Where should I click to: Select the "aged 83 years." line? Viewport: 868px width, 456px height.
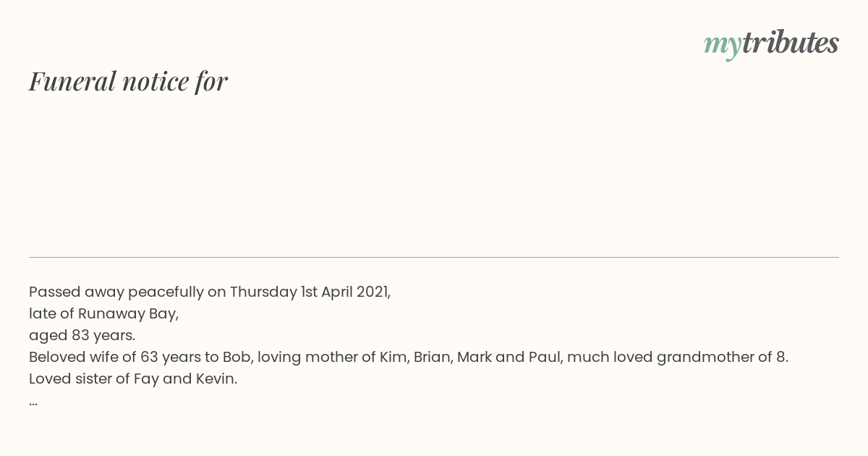pos(82,335)
